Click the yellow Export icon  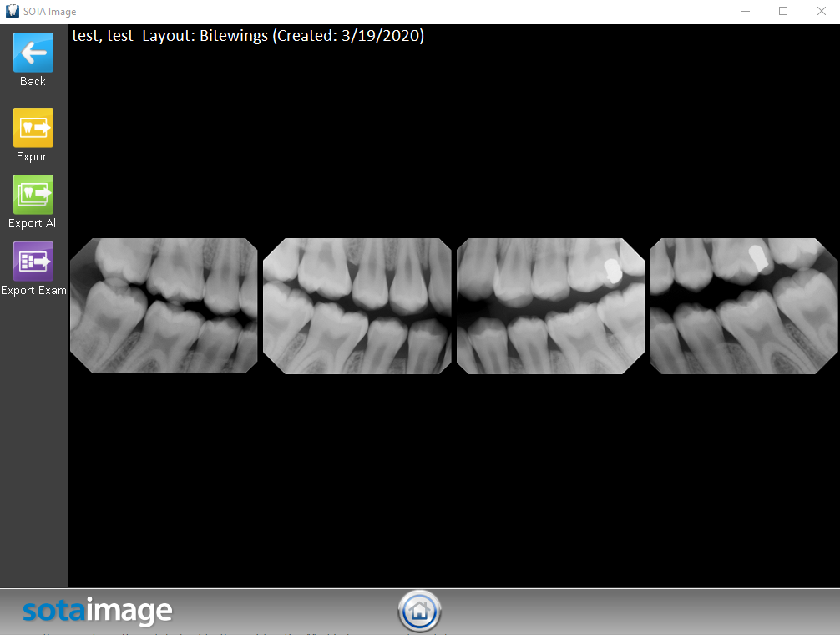click(x=33, y=128)
